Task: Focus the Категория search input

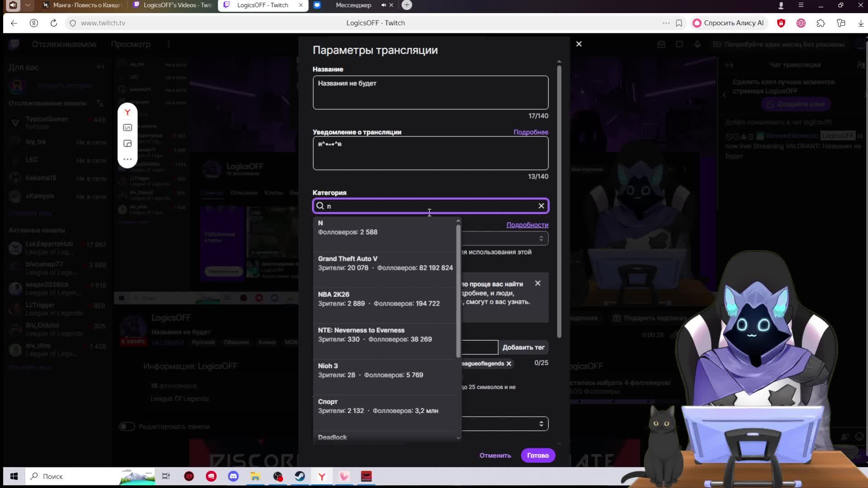Action: pos(430,206)
